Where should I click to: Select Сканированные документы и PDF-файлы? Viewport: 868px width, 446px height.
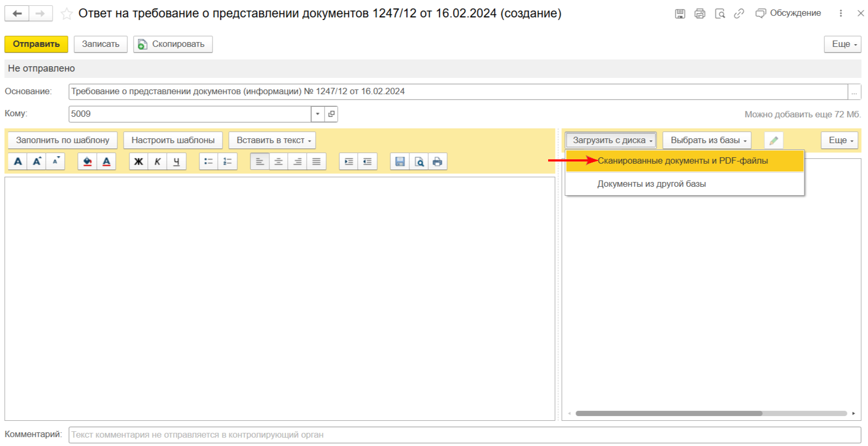(x=685, y=161)
